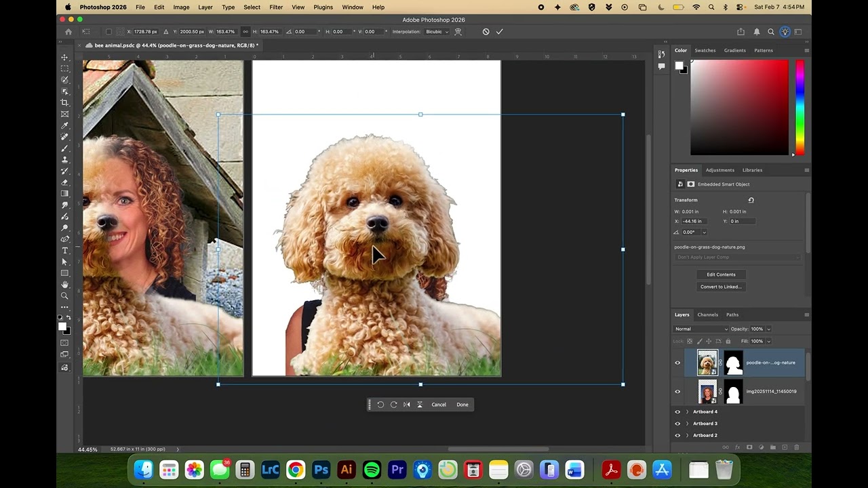Switch to the Channels tab
Viewport: 868px width, 488px height.
tap(707, 314)
